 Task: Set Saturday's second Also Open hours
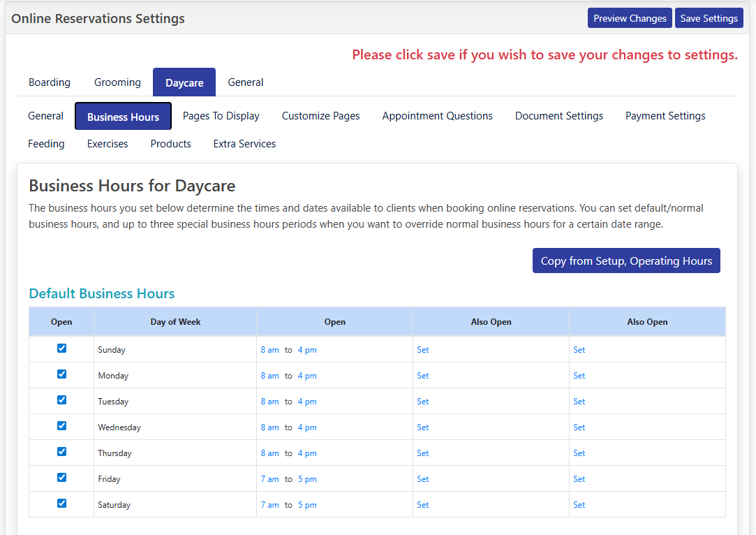(x=579, y=505)
